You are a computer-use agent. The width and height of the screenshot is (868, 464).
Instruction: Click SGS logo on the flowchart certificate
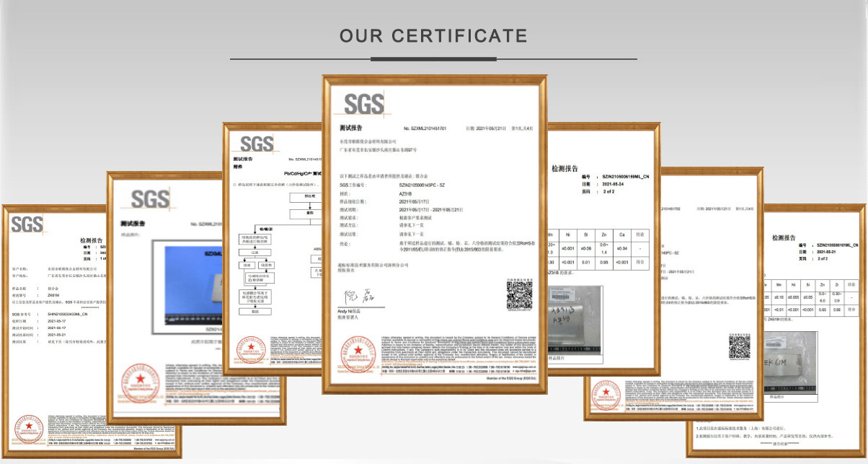257,144
